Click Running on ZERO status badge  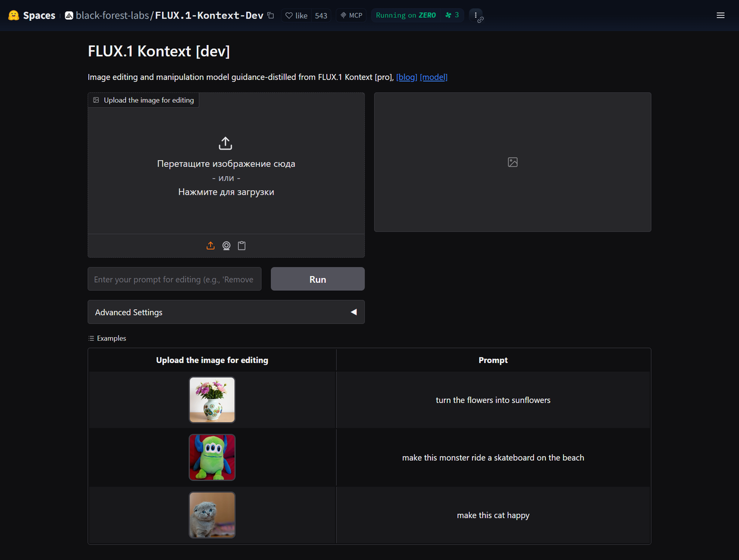[406, 15]
